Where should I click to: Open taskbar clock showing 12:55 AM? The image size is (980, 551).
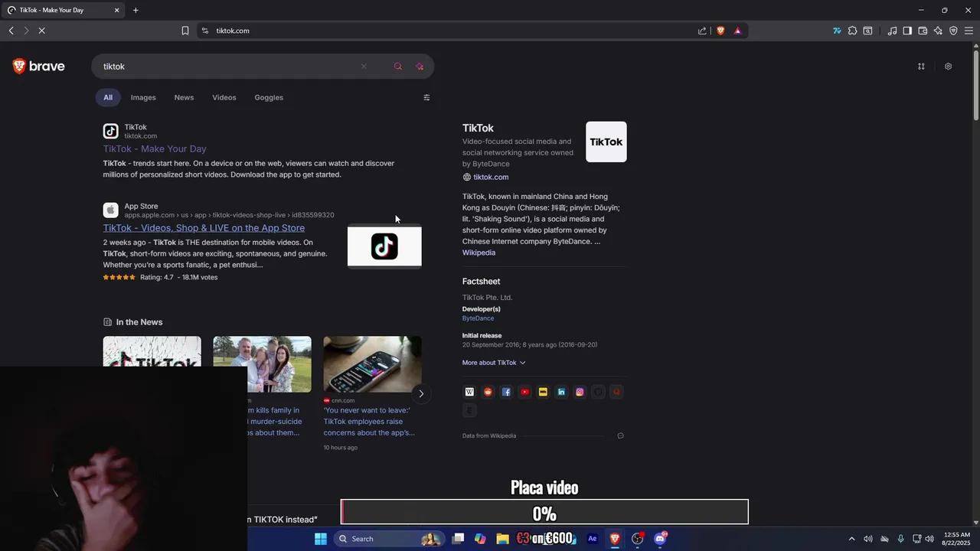coord(957,539)
